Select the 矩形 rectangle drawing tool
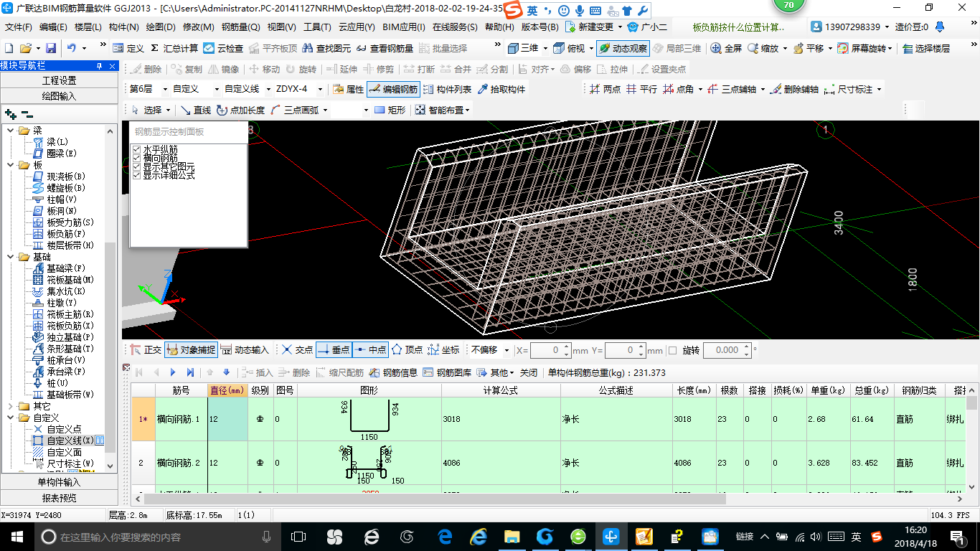 (390, 110)
